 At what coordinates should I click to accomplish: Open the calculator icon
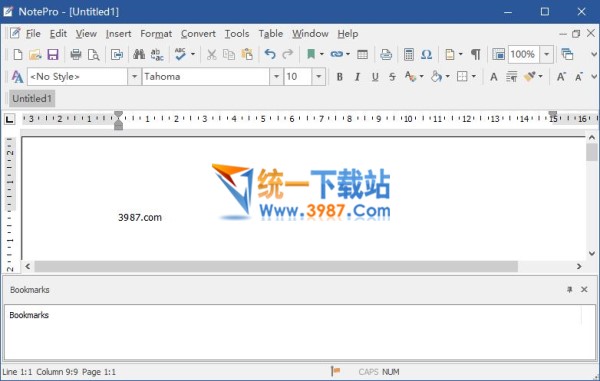pyautogui.click(x=409, y=54)
